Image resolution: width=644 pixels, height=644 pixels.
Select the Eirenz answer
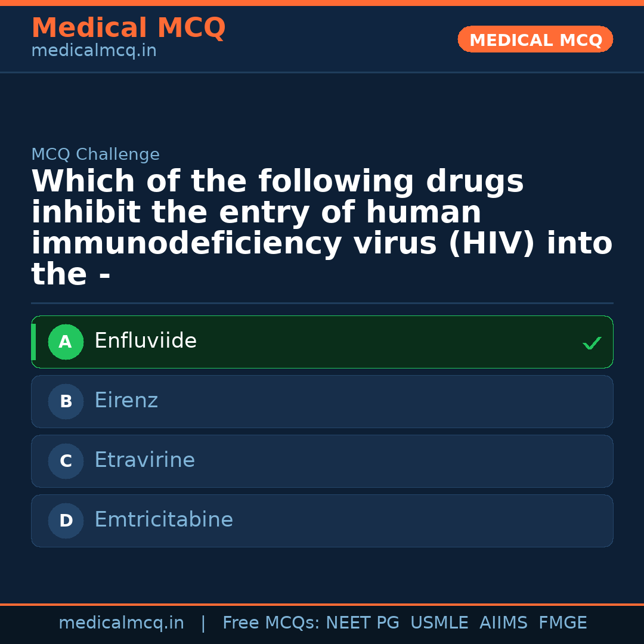pyautogui.click(x=126, y=401)
